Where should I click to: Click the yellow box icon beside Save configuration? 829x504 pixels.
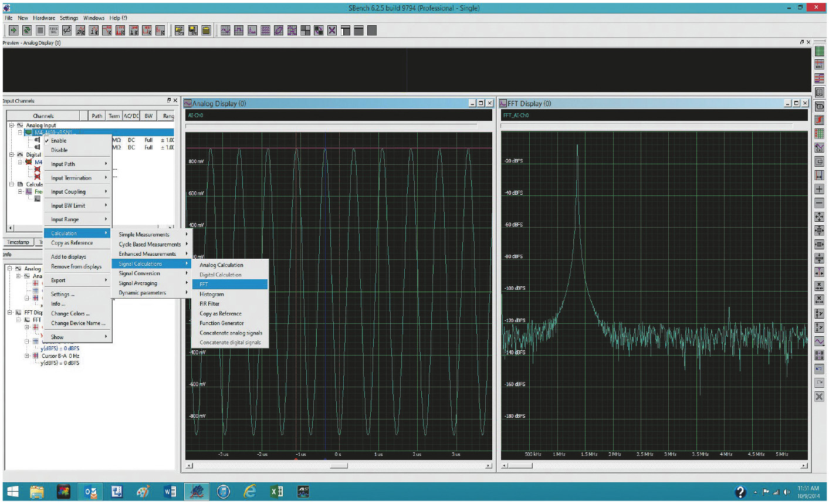pyautogui.click(x=207, y=31)
